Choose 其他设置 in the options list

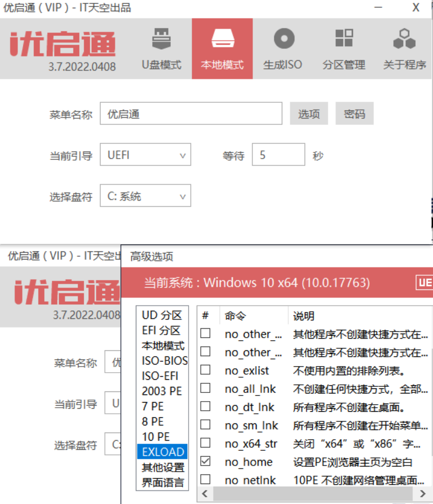(162, 467)
